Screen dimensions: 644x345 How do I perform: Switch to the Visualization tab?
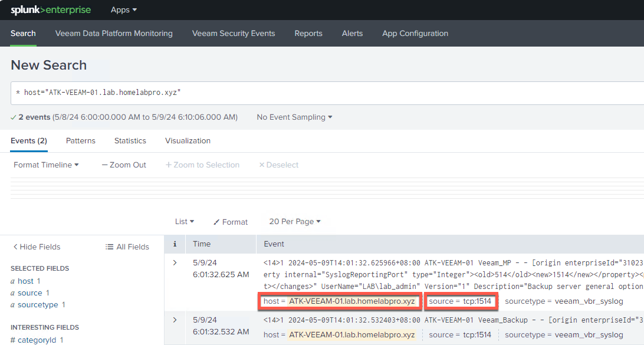click(x=188, y=141)
